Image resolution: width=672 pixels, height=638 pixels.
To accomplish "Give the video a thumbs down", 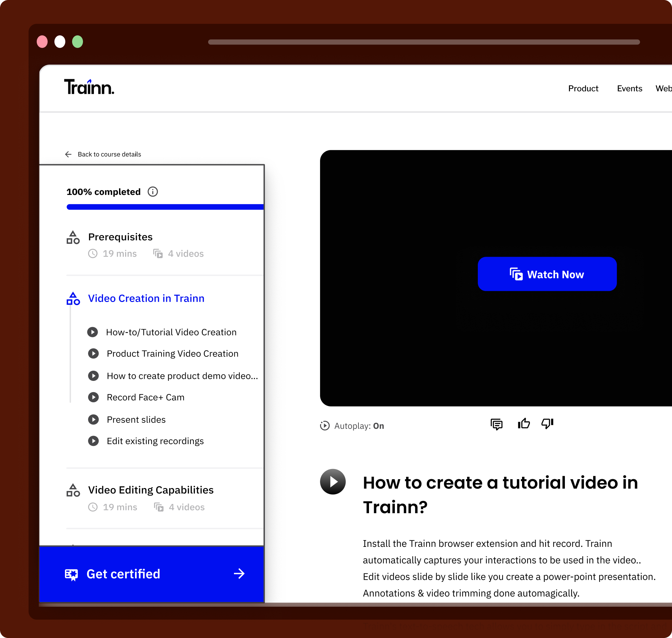I will click(x=547, y=423).
